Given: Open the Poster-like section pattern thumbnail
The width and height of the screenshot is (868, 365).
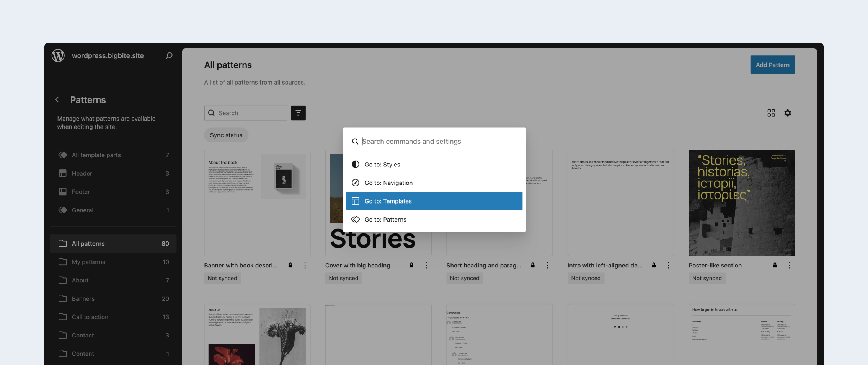Looking at the screenshot, I should tap(741, 202).
